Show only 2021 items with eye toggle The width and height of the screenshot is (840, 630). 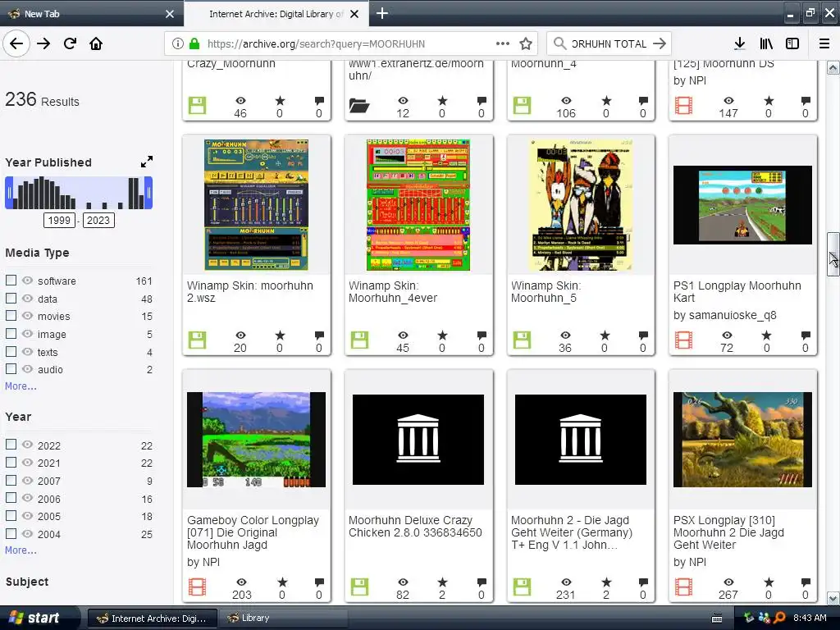pos(27,463)
